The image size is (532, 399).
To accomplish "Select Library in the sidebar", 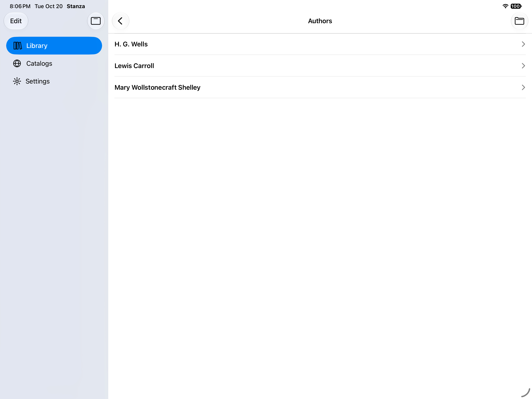I will (x=54, y=46).
